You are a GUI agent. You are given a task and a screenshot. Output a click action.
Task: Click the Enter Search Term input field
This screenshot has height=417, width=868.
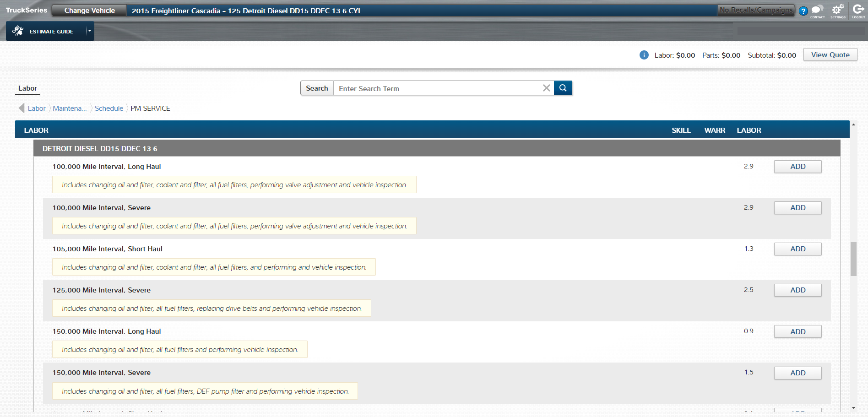coord(437,88)
